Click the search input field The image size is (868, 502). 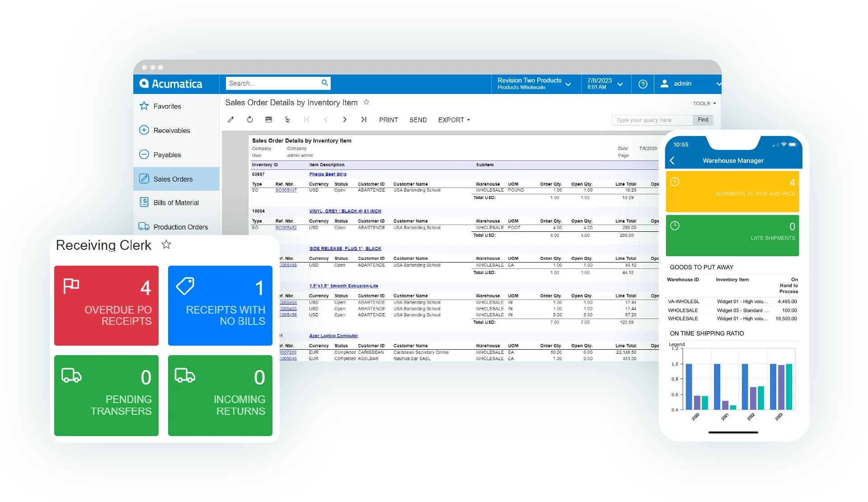[x=278, y=83]
